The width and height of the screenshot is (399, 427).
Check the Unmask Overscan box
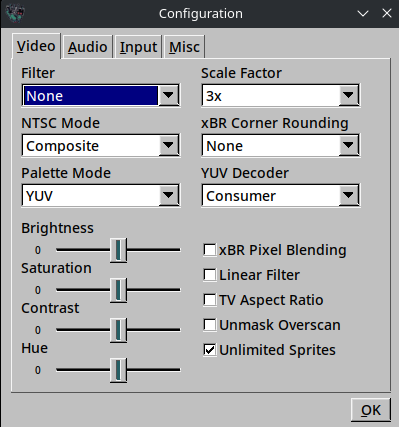(x=210, y=325)
